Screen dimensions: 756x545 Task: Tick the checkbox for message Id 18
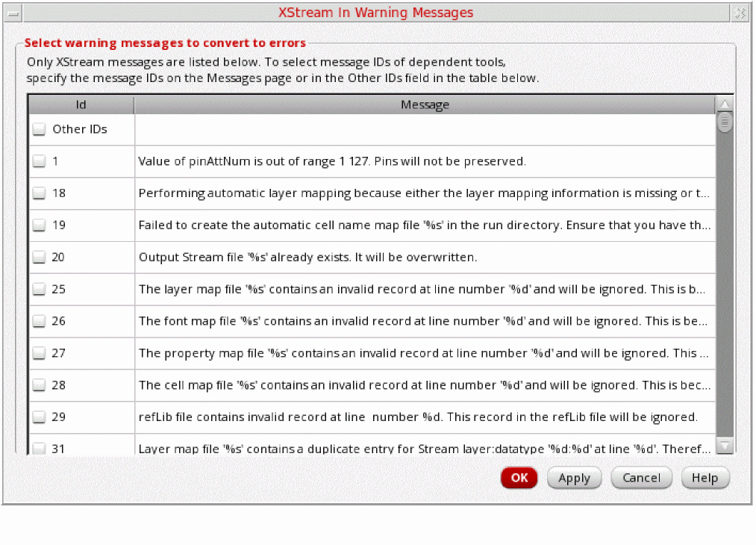(x=39, y=193)
